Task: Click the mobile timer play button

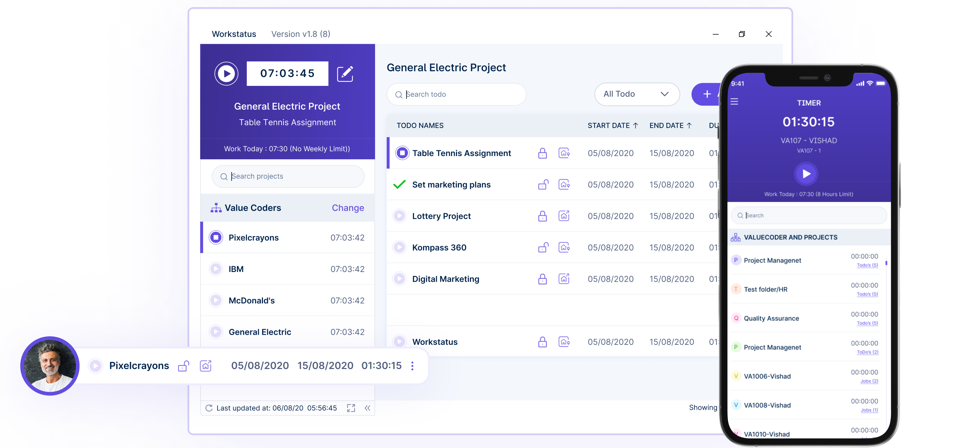Action: [x=806, y=174]
